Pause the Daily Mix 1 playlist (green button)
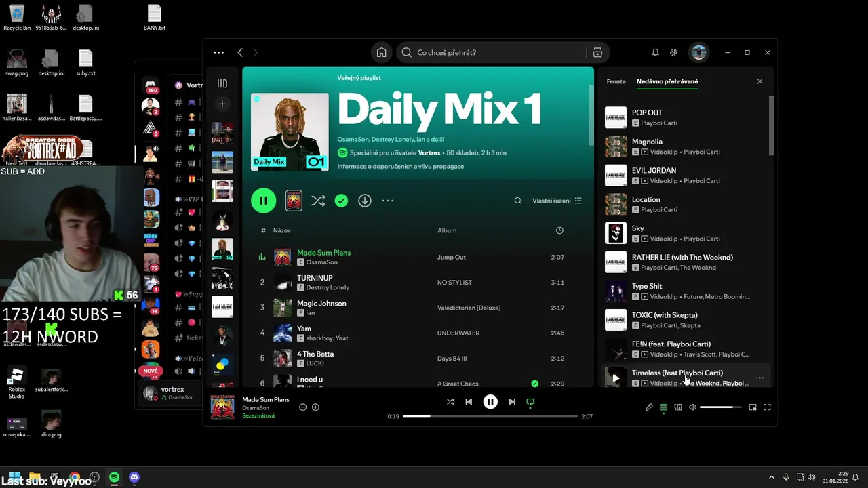Image resolution: width=868 pixels, height=488 pixels. point(263,201)
